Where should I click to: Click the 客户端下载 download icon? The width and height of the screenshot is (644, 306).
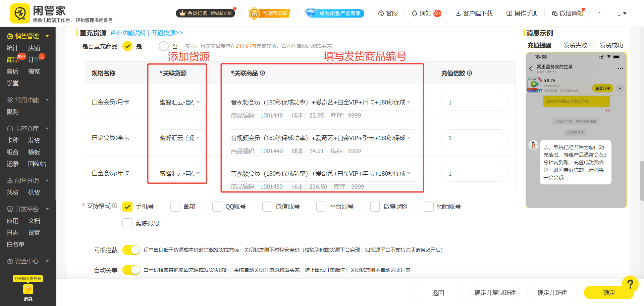458,13
